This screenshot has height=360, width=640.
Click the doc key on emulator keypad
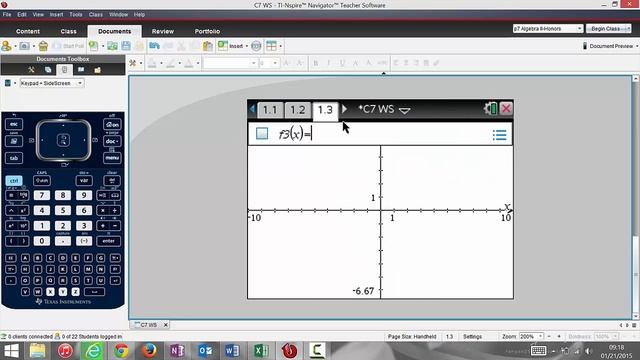(111, 141)
